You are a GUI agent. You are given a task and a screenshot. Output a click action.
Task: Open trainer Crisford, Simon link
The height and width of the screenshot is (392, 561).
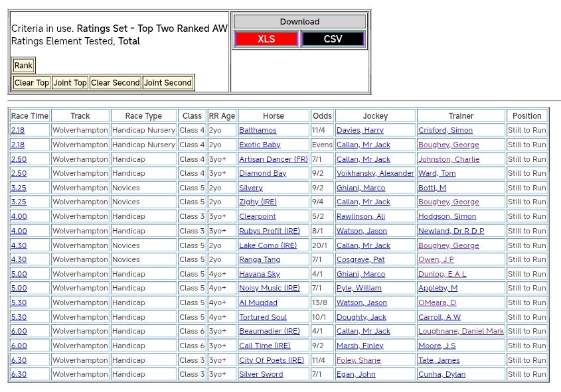point(445,131)
